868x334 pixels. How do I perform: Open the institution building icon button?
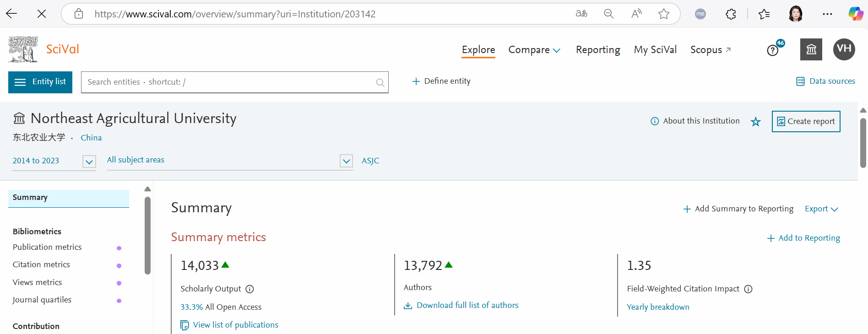[811, 49]
